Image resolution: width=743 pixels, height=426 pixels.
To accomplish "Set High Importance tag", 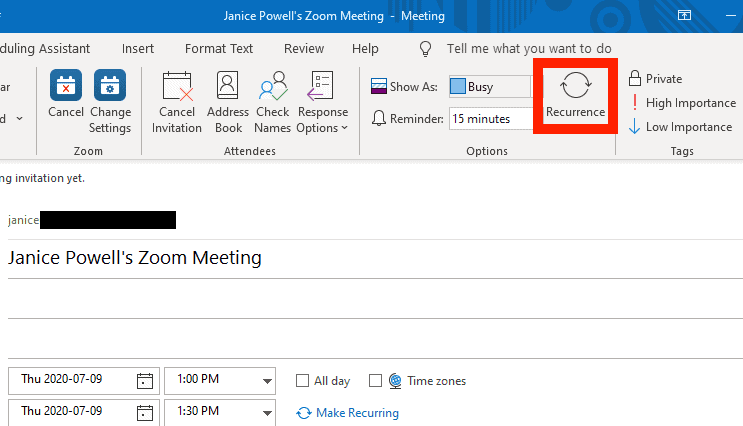I will point(683,103).
